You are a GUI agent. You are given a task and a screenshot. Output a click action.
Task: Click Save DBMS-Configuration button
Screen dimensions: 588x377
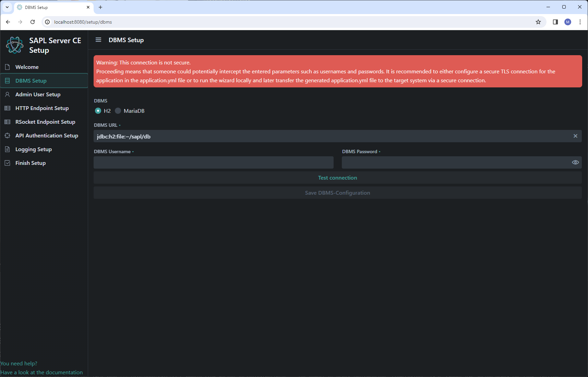click(338, 193)
